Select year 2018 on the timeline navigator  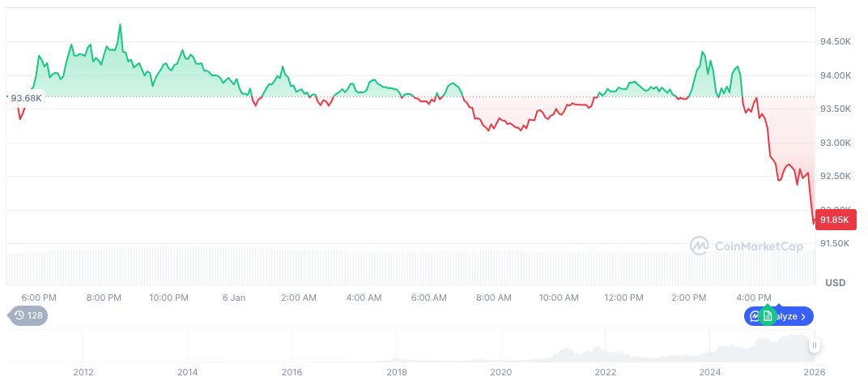(397, 372)
